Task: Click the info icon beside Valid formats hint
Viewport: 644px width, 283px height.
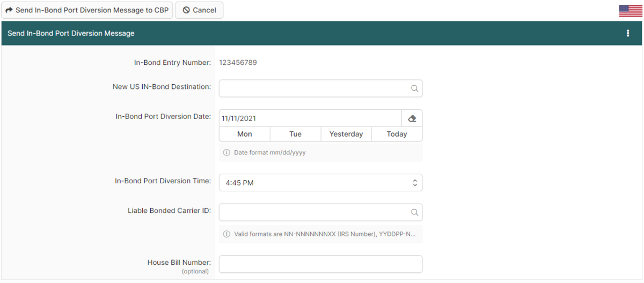Action: tap(226, 234)
